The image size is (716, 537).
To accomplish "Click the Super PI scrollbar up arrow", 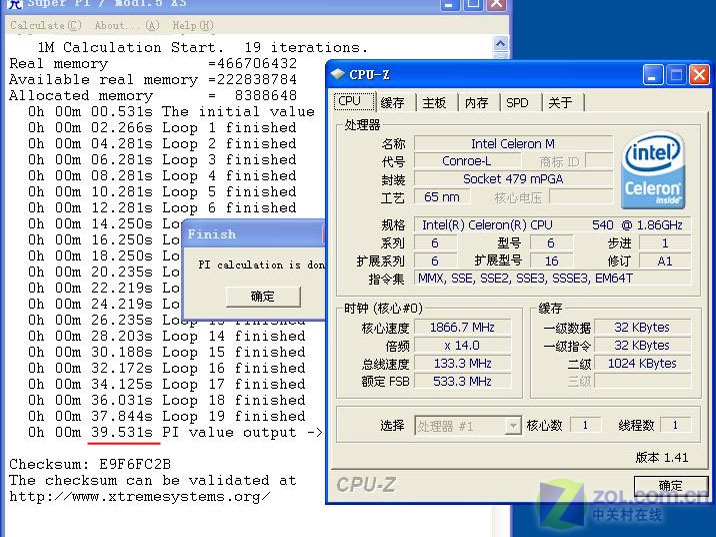I will 500,44.
